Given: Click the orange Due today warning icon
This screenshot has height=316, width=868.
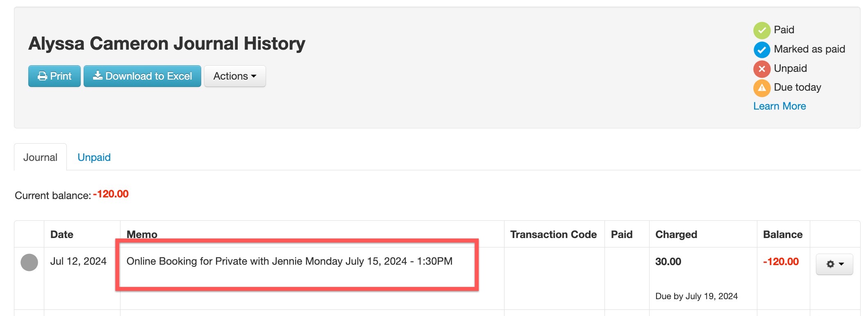Looking at the screenshot, I should [762, 88].
